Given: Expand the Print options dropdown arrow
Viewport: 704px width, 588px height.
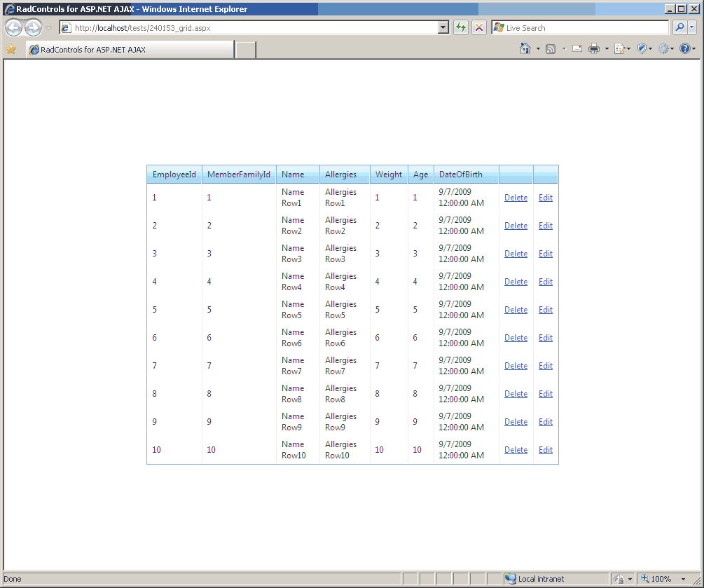Looking at the screenshot, I should click(607, 49).
